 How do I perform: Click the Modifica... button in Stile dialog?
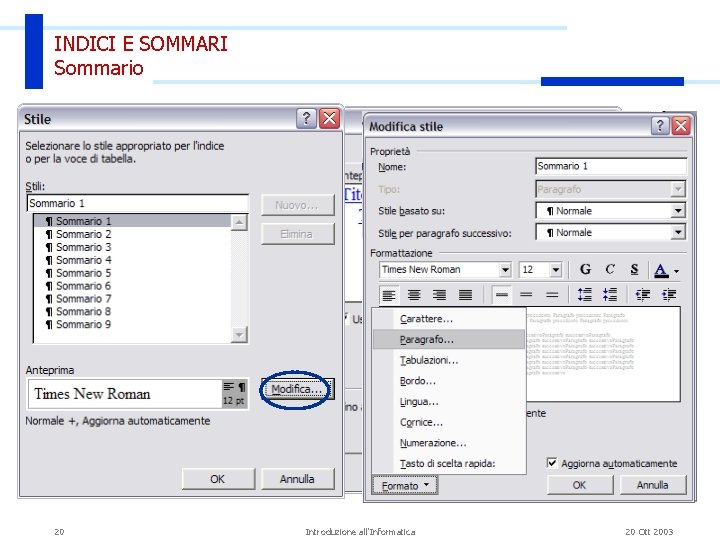pyautogui.click(x=297, y=389)
